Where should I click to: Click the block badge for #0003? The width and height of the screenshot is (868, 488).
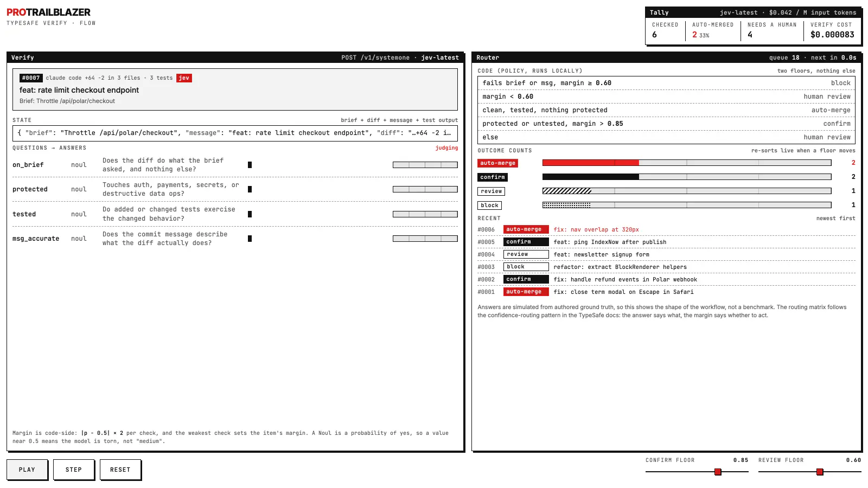(x=526, y=267)
